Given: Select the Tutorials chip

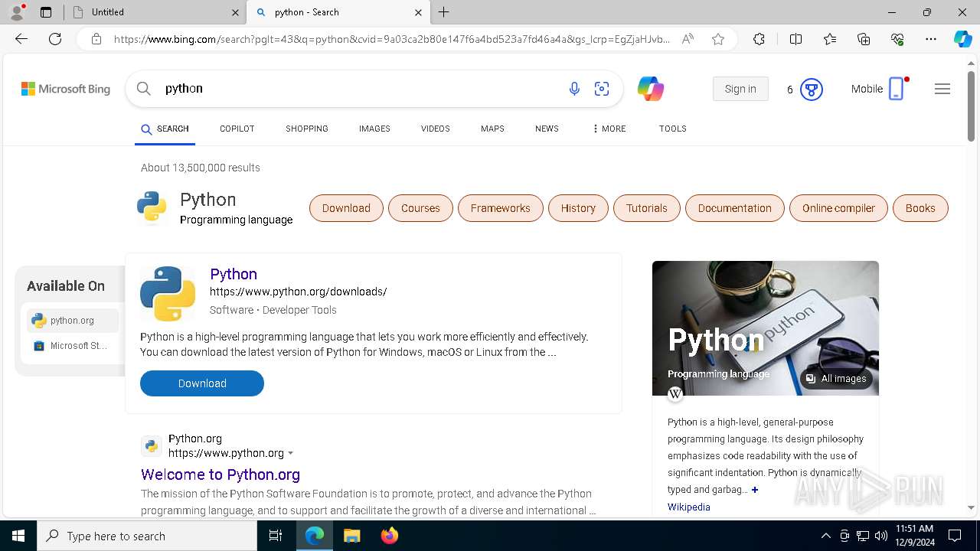Looking at the screenshot, I should pyautogui.click(x=647, y=208).
